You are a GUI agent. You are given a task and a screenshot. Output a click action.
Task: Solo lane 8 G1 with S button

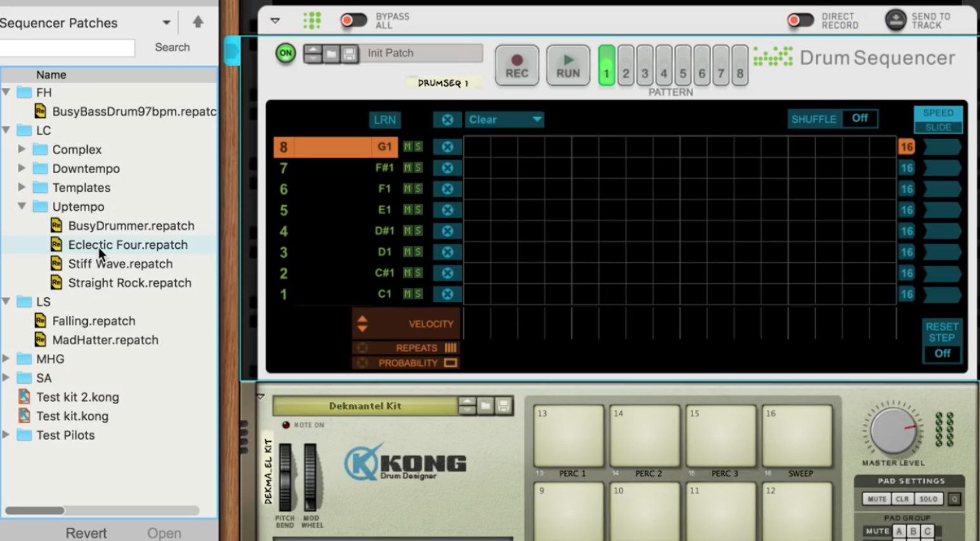(x=417, y=147)
